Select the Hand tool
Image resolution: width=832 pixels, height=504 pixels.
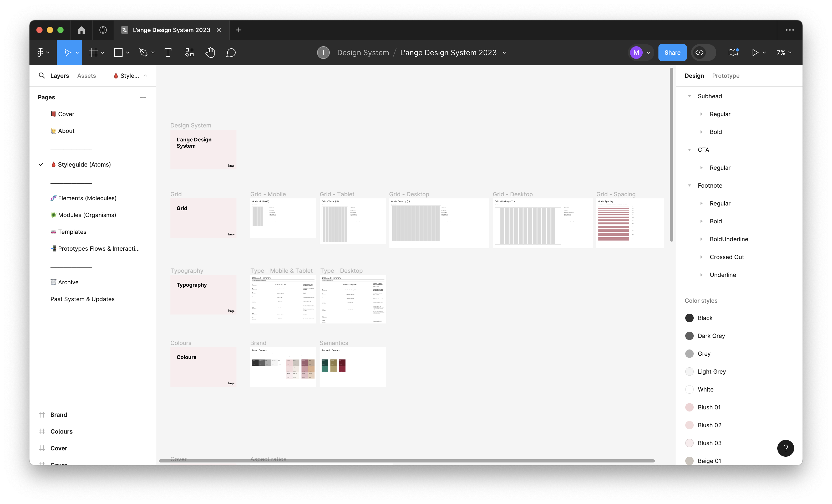[210, 53]
